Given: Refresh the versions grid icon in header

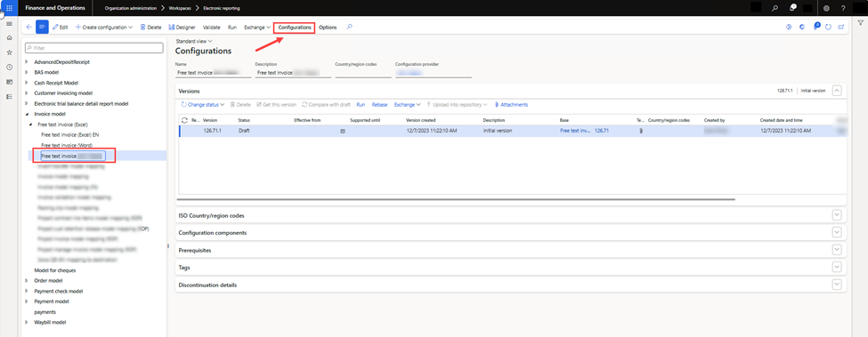Looking at the screenshot, I should click(x=184, y=120).
